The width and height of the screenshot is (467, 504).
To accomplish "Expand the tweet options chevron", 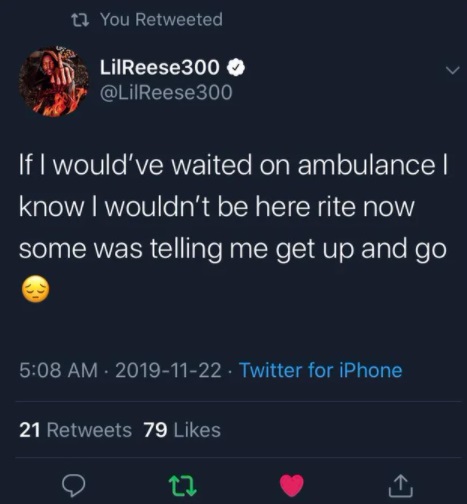I will [452, 70].
